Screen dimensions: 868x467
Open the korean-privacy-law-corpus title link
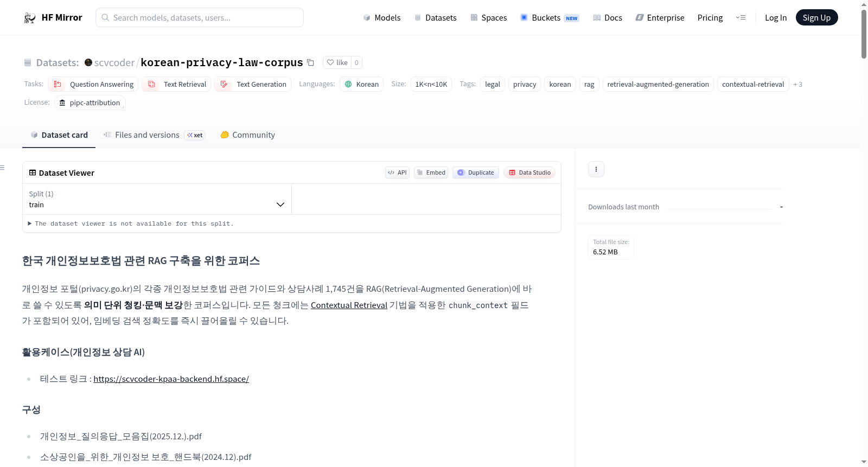point(222,62)
